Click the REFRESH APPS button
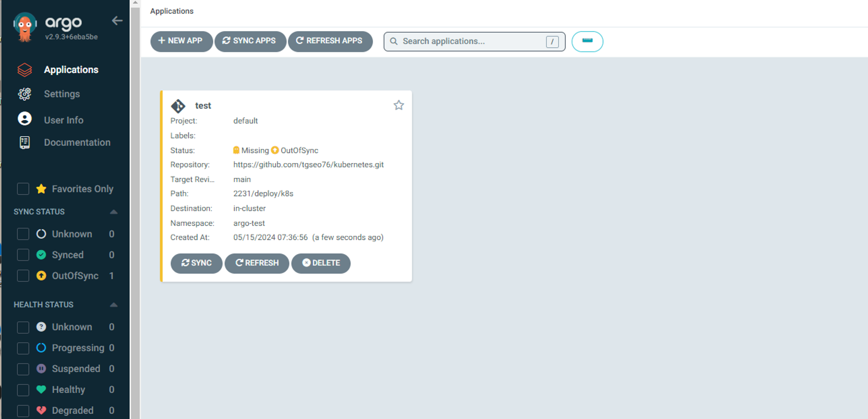This screenshot has height=419, width=868. point(330,41)
